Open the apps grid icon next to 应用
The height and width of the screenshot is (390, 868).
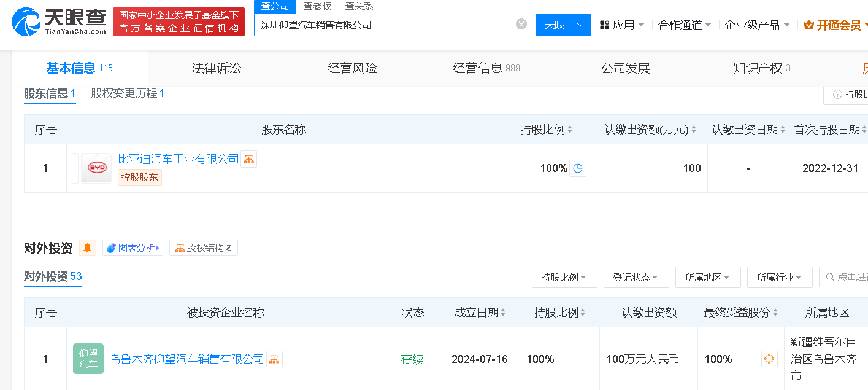[604, 25]
